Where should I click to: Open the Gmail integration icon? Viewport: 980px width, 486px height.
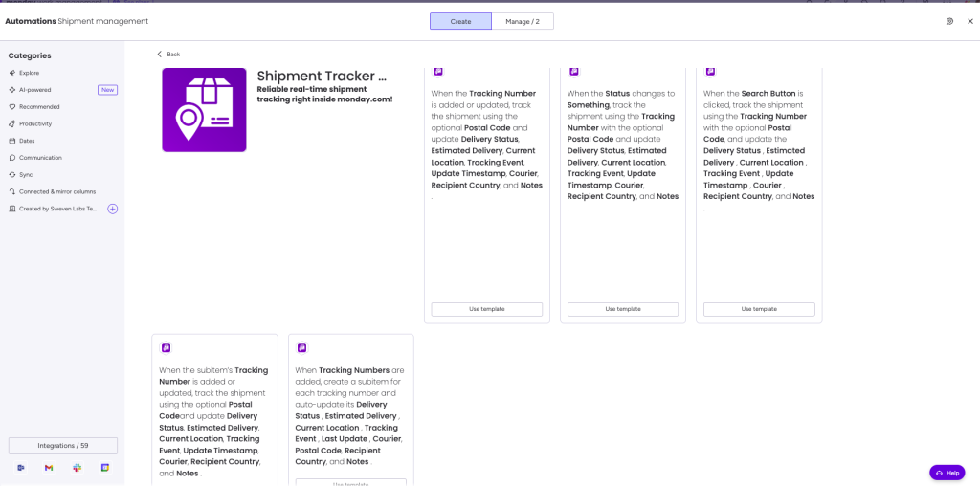point(49,467)
